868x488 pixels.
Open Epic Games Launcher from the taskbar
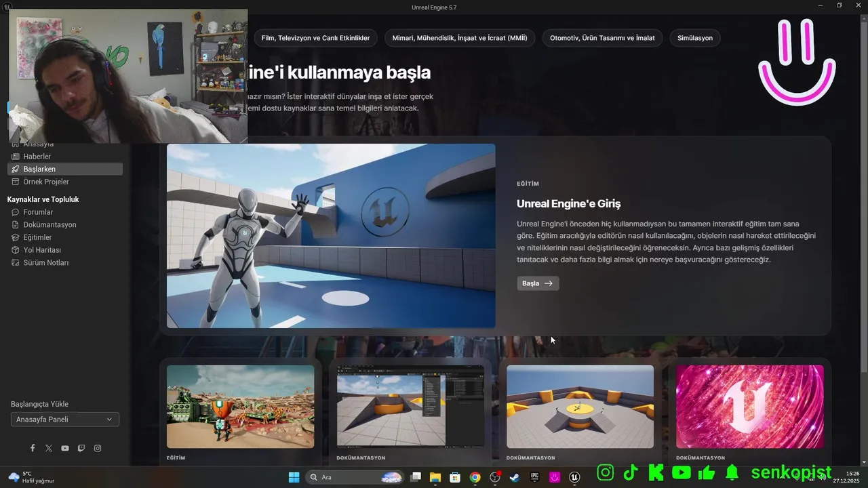coord(535,477)
